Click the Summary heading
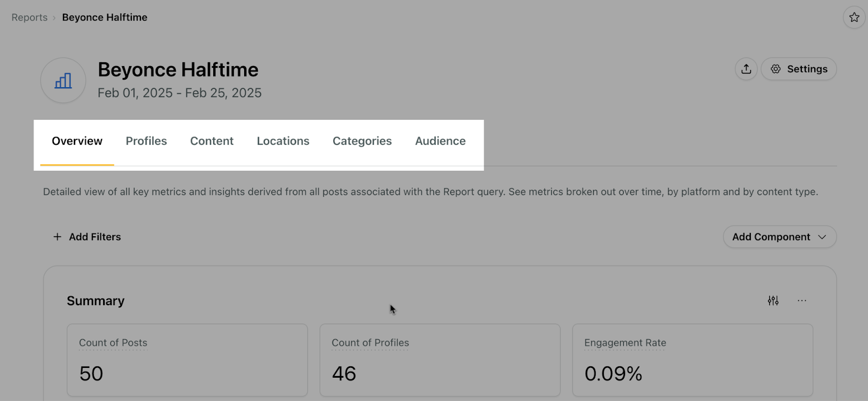The image size is (868, 401). tap(95, 301)
